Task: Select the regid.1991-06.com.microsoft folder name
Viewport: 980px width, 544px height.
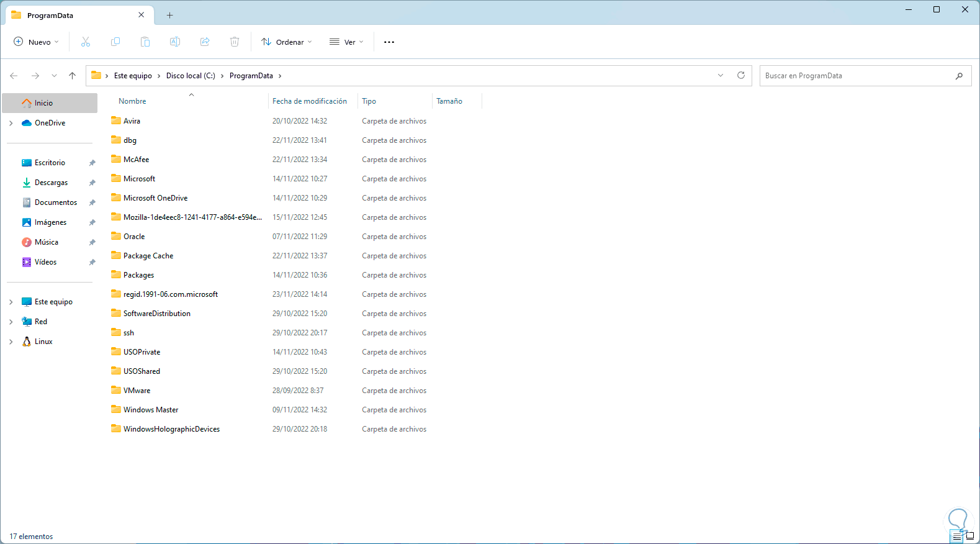Action: click(171, 294)
